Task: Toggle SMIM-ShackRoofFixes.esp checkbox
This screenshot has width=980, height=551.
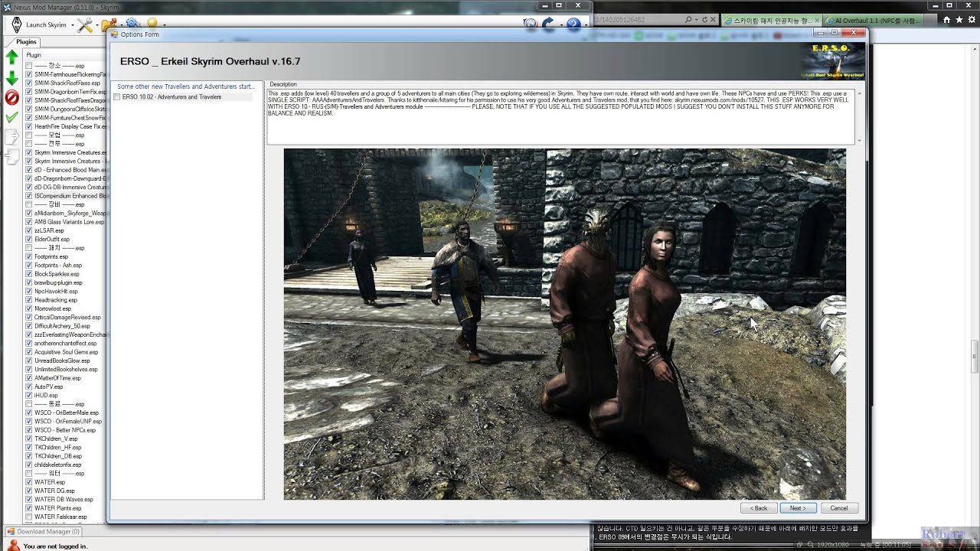Action: [29, 83]
